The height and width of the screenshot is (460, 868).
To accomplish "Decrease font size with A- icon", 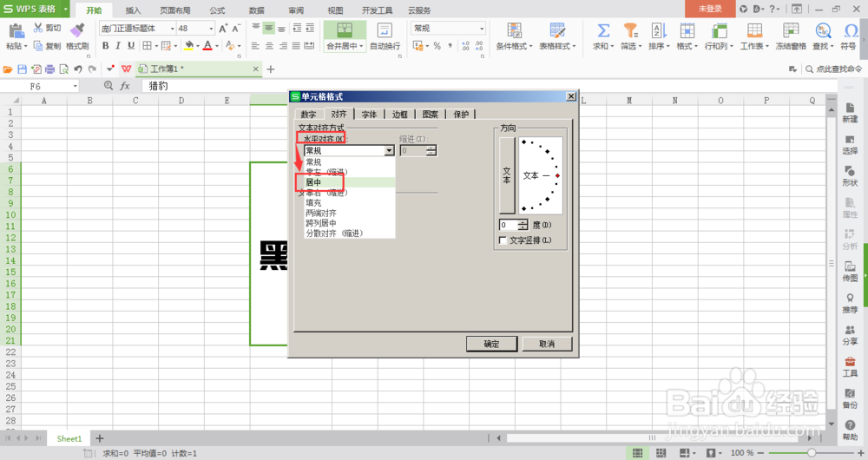I will (x=236, y=29).
